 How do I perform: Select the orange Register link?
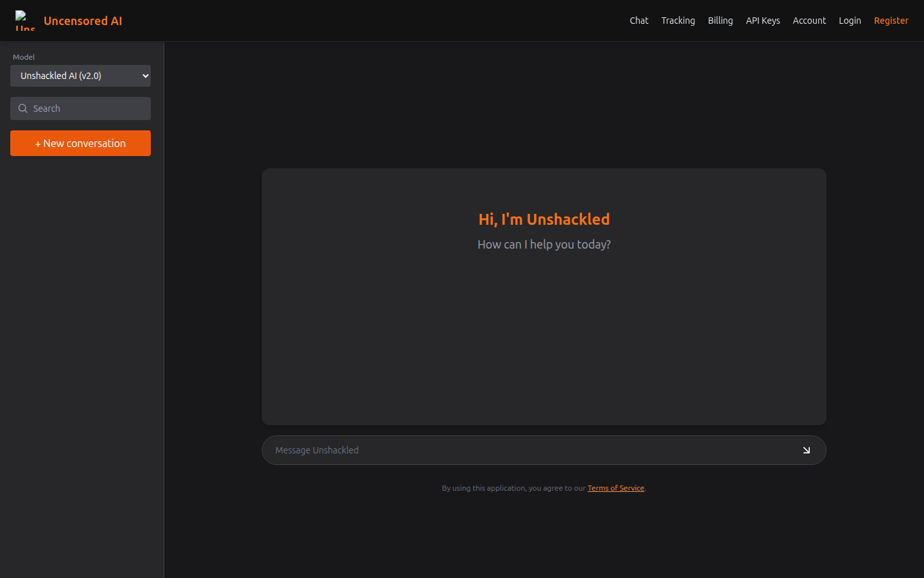(891, 21)
